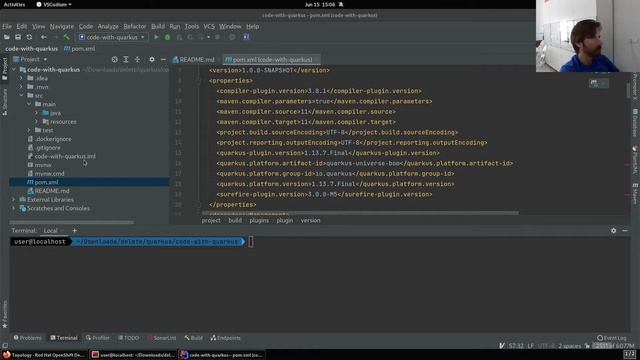Image resolution: width=640 pixels, height=360 pixels.
Task: Toggle tool window bars bottom-left icon
Action: pos(5,346)
